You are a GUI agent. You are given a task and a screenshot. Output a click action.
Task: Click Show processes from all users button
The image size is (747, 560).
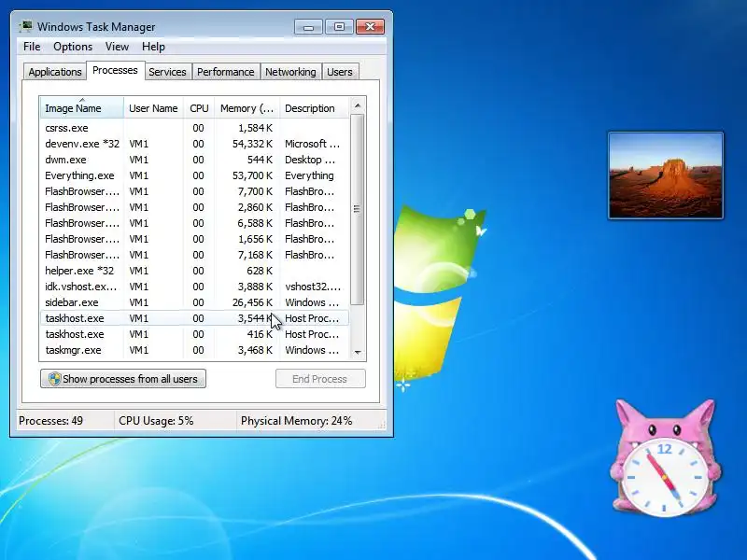coord(123,379)
